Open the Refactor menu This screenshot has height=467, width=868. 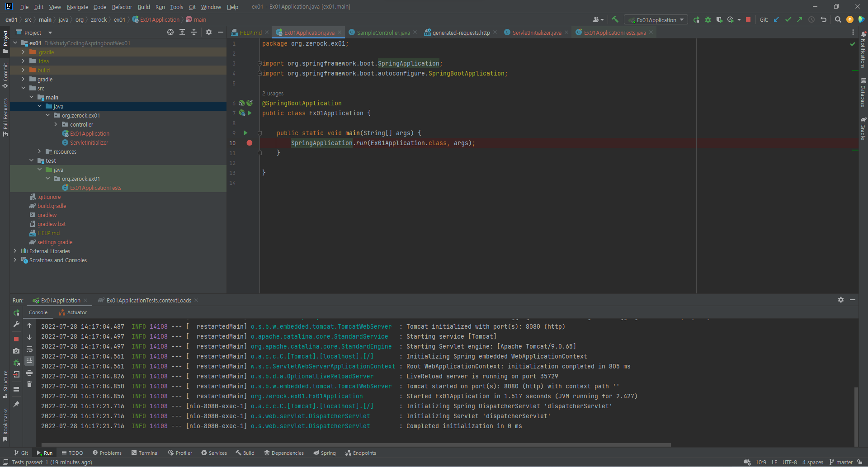click(122, 7)
